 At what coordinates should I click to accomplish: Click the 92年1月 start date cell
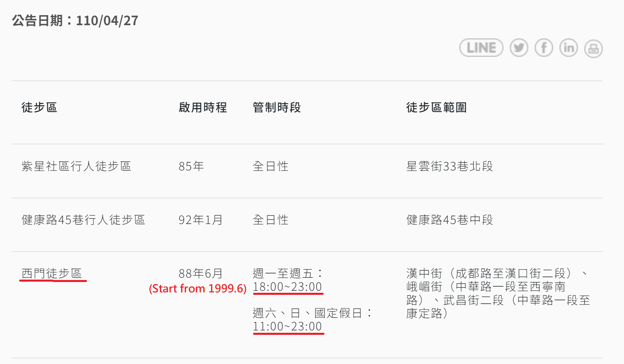(x=201, y=220)
